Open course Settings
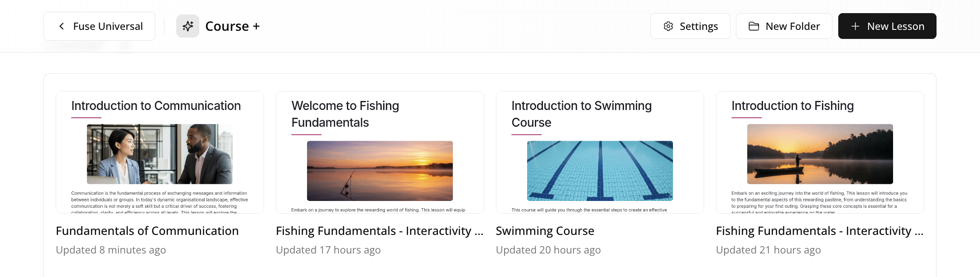This screenshot has width=980, height=277. click(690, 26)
